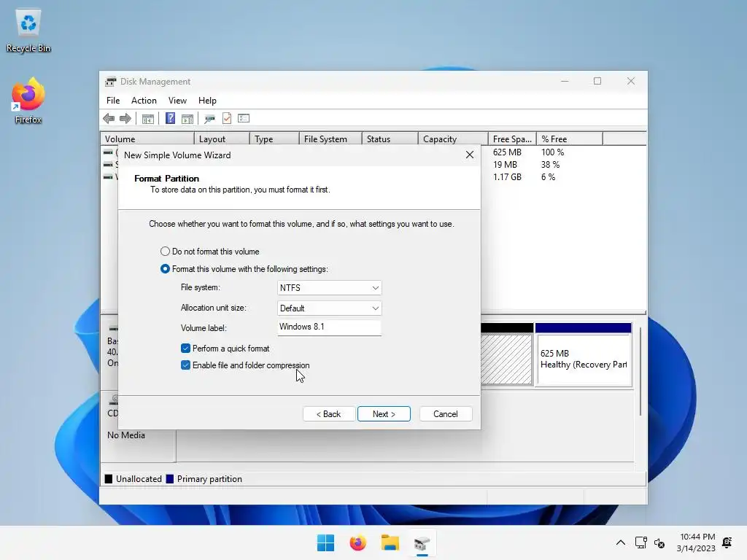Click the % Free column header
The image size is (747, 560).
point(569,139)
